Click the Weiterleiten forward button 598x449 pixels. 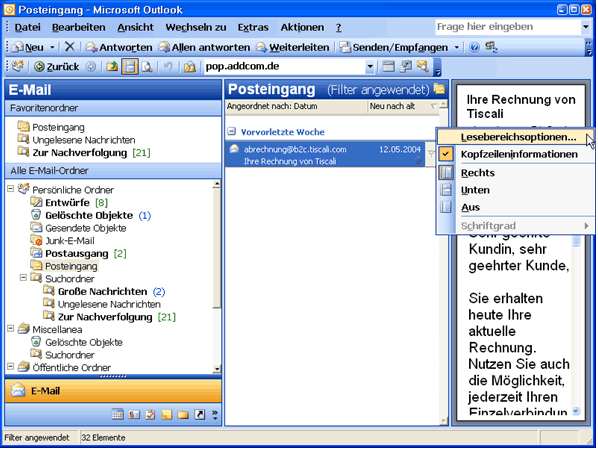(293, 47)
